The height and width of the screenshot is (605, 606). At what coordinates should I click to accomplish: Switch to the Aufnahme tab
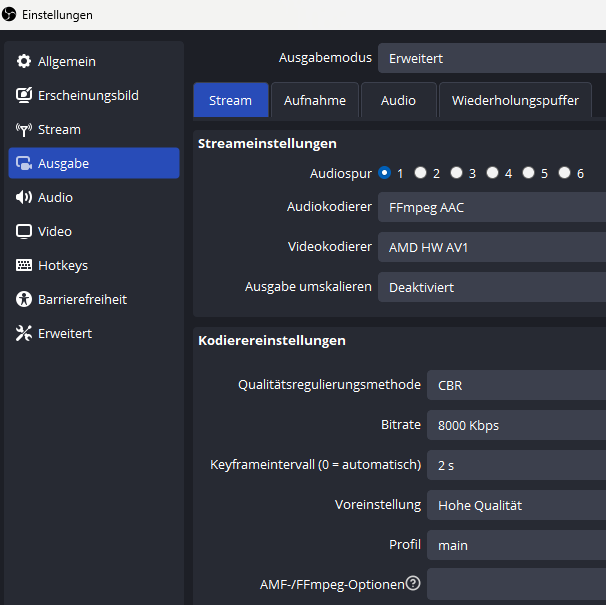(x=315, y=100)
